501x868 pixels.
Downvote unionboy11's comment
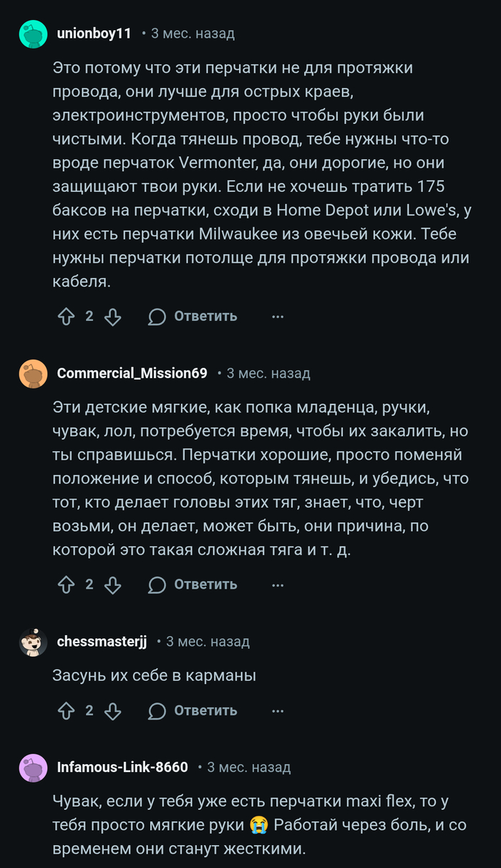click(112, 317)
